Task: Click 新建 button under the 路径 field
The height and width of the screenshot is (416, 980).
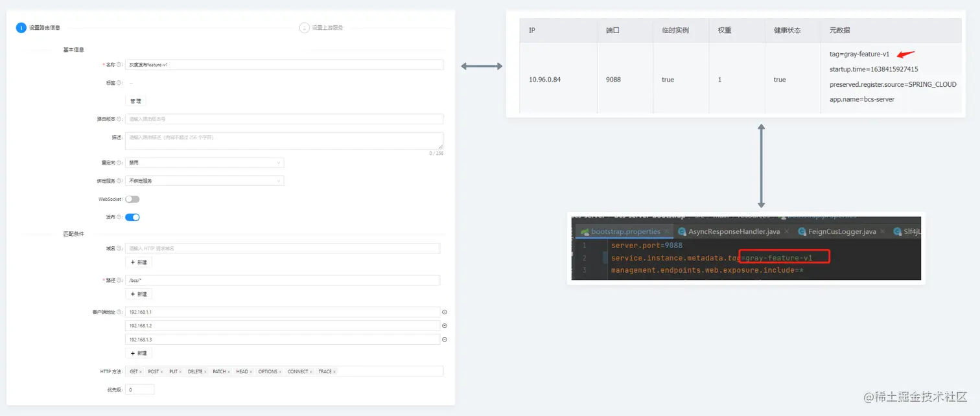Action: click(x=139, y=294)
